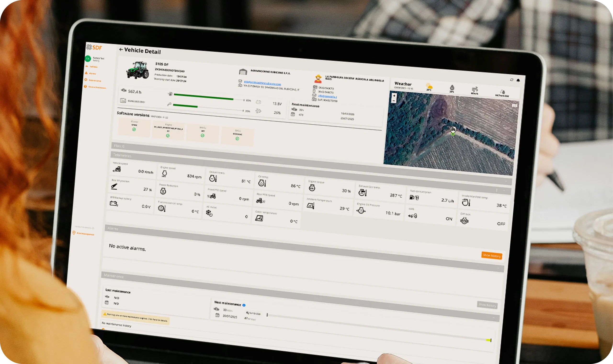Open the notifications bell icon
The width and height of the screenshot is (613, 364).
click(518, 80)
